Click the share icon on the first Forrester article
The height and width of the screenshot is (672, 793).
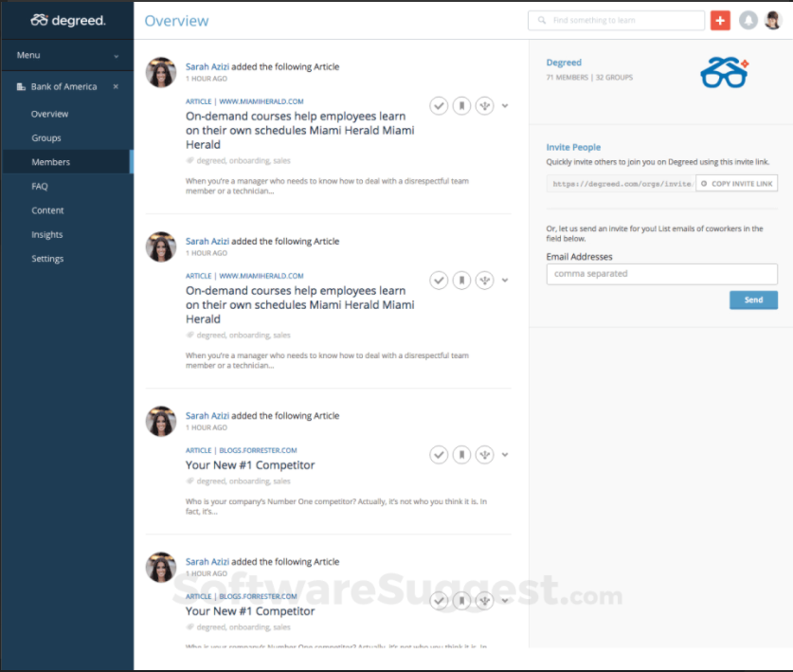[484, 454]
